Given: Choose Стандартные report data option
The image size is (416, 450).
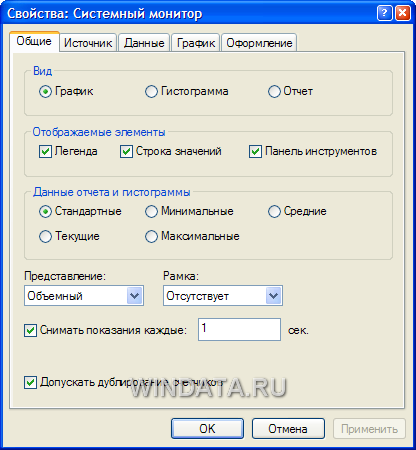Looking at the screenshot, I should tap(45, 211).
